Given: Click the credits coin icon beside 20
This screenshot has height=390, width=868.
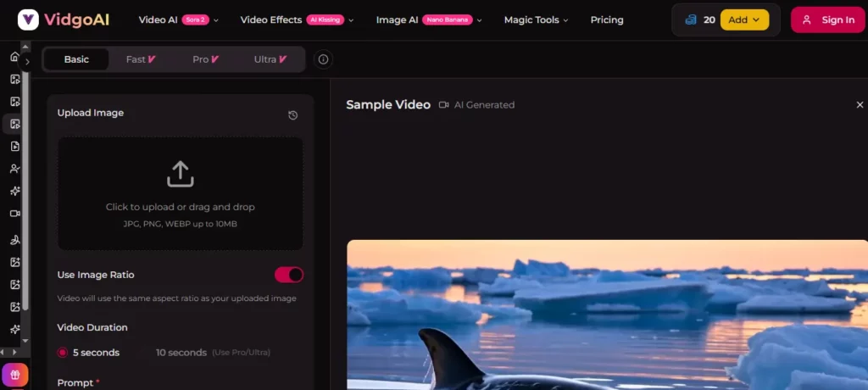Looking at the screenshot, I should 691,20.
